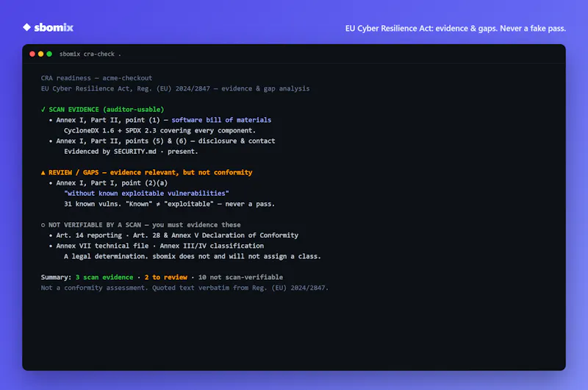Click the red close dot on terminal
The height and width of the screenshot is (390, 588).
pyautogui.click(x=32, y=54)
